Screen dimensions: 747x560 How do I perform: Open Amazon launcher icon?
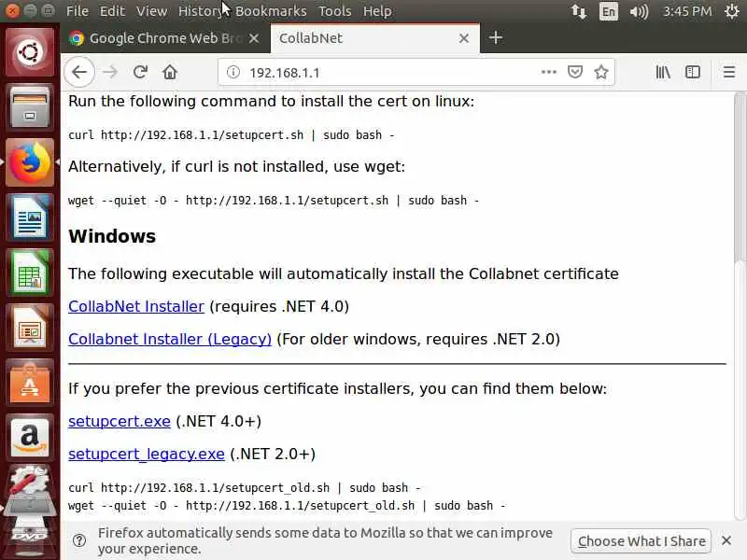30,439
